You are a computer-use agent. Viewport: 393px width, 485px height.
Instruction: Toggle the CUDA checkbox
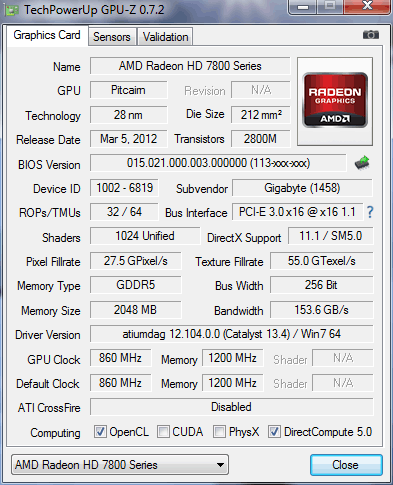[163, 432]
